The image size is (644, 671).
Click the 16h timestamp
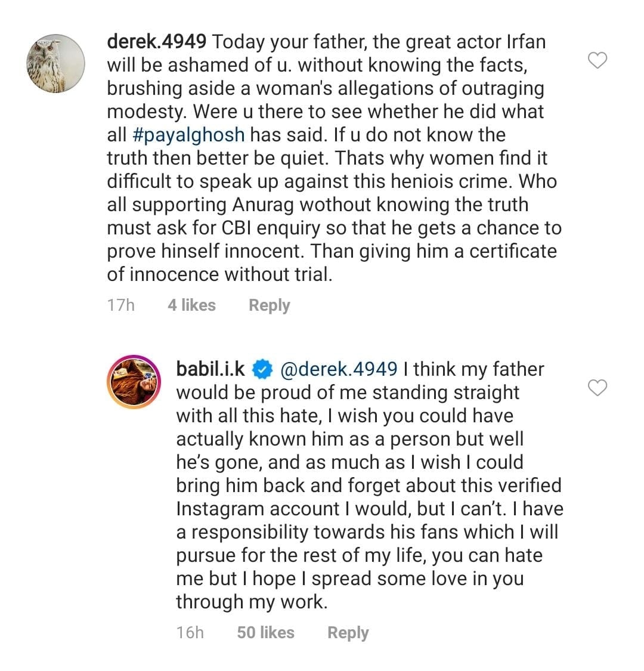click(190, 633)
